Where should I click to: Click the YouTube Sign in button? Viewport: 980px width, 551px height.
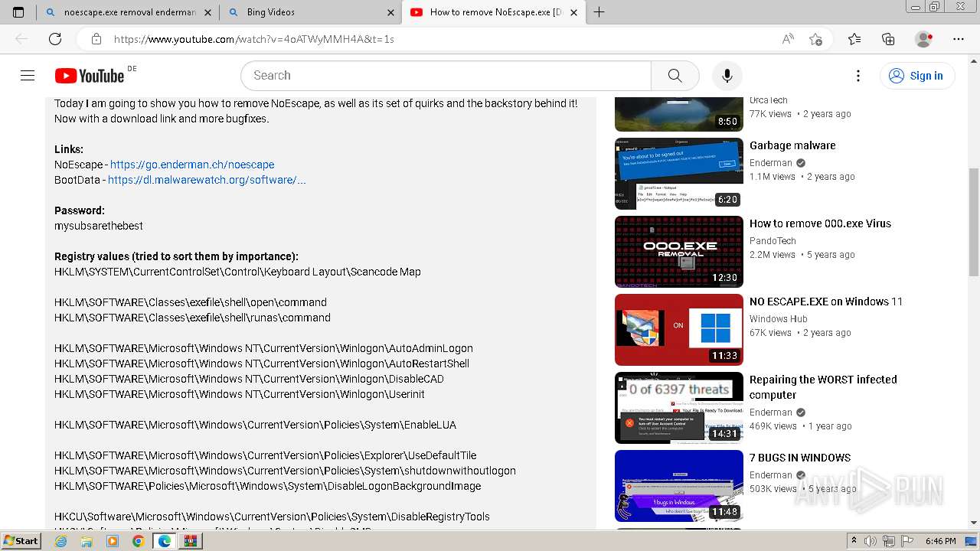coord(917,76)
